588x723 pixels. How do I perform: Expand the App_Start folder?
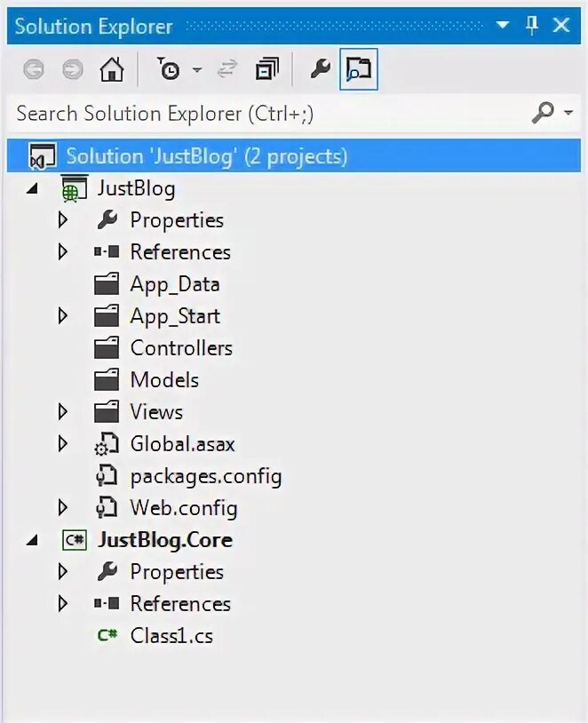coord(62,316)
